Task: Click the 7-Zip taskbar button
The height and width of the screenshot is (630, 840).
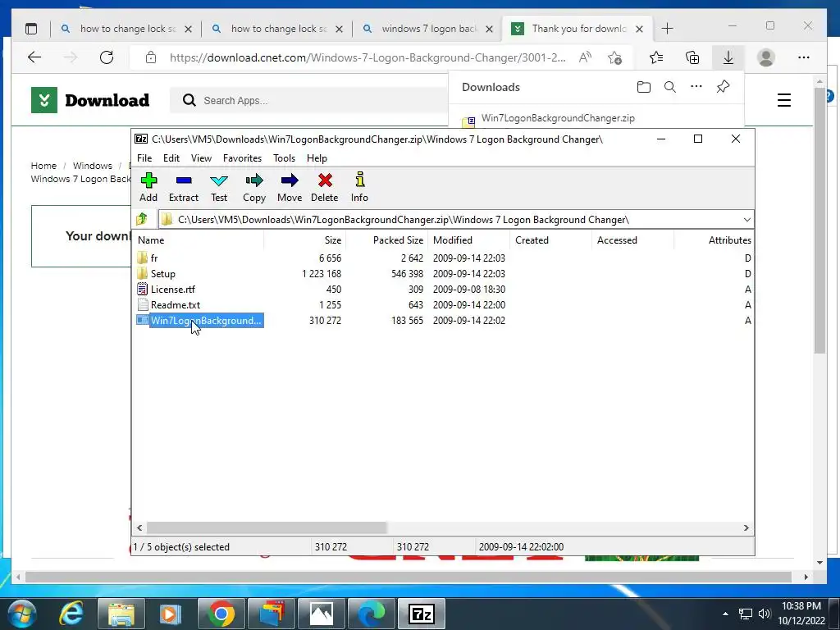Action: click(421, 614)
